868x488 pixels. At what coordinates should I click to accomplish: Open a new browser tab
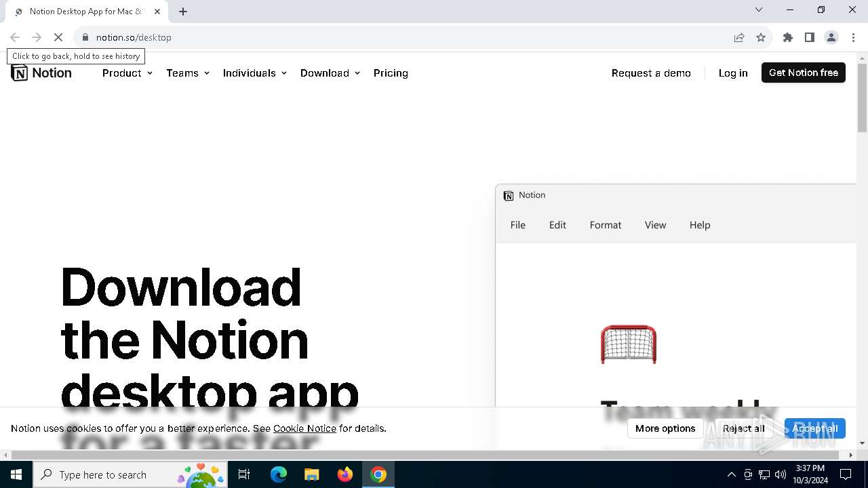point(183,12)
